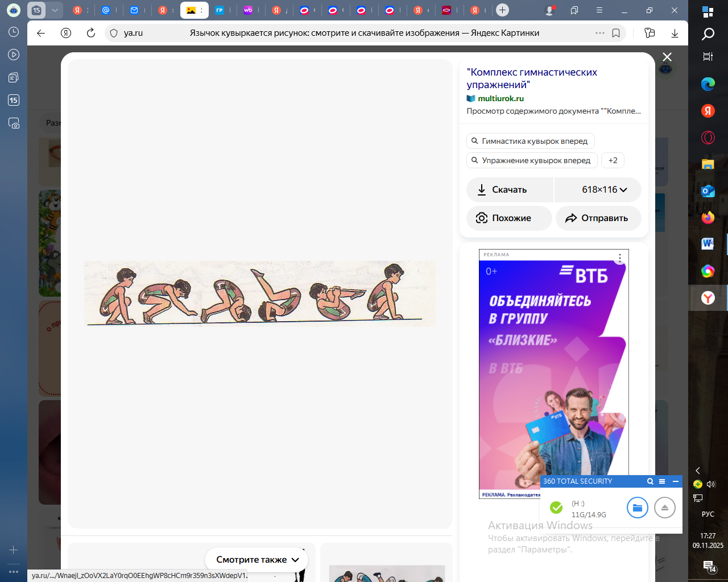Open the tab group list dropdown
This screenshot has height=582, width=728.
pos(55,10)
